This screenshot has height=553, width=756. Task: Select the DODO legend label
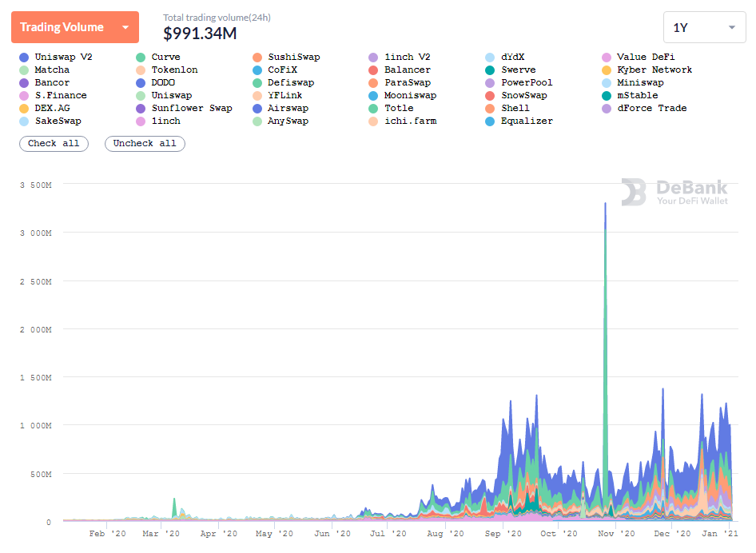pyautogui.click(x=163, y=82)
